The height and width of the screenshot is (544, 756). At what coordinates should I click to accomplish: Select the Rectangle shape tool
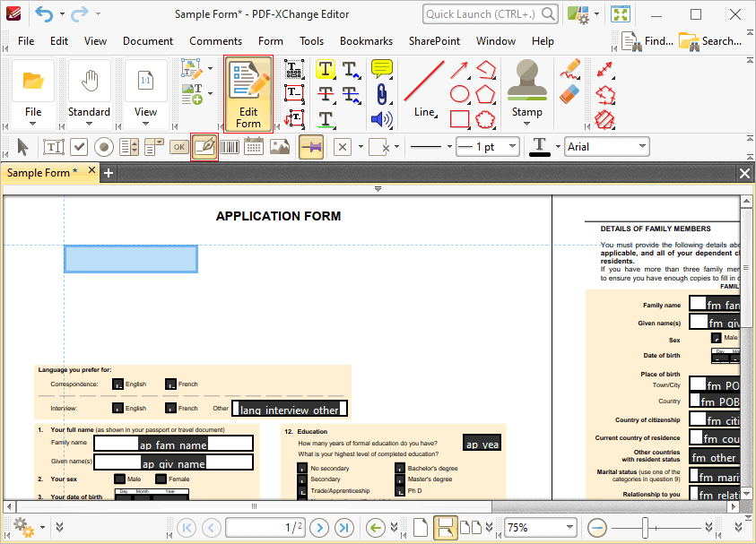tap(460, 119)
